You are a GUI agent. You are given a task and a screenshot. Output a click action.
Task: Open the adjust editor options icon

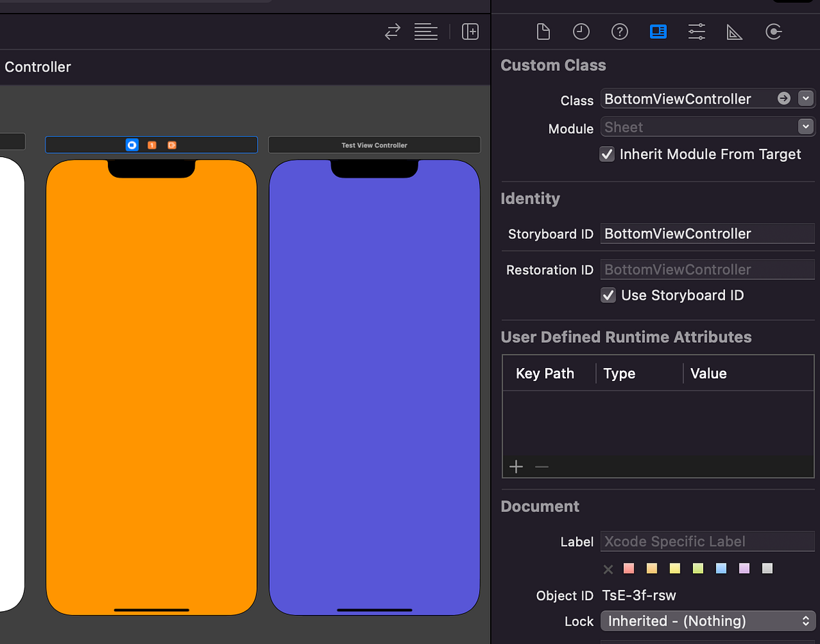click(x=426, y=31)
